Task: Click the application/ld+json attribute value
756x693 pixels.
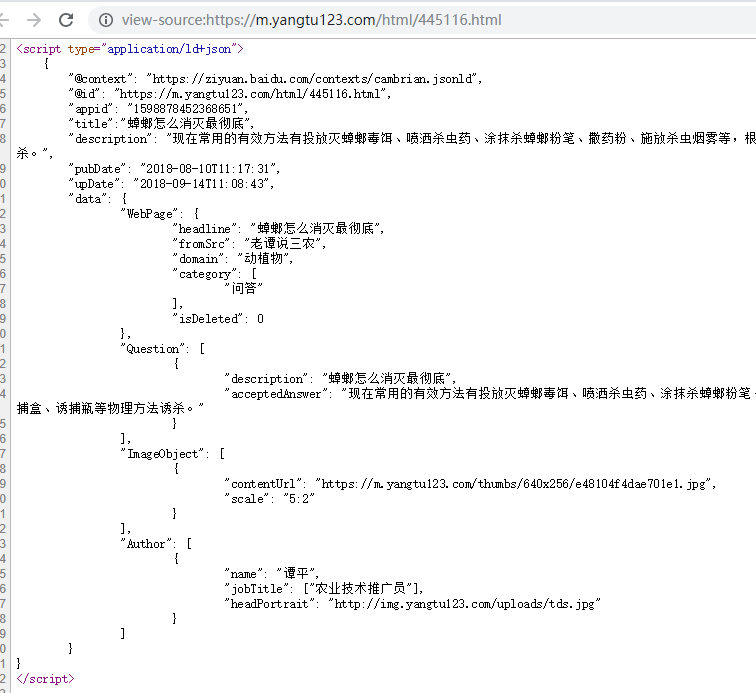Action: (169, 49)
